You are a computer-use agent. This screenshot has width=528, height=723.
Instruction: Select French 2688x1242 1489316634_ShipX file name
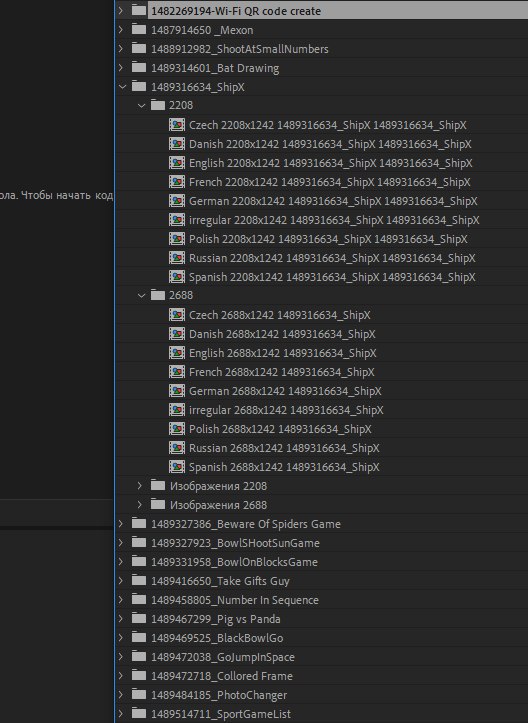(x=282, y=372)
